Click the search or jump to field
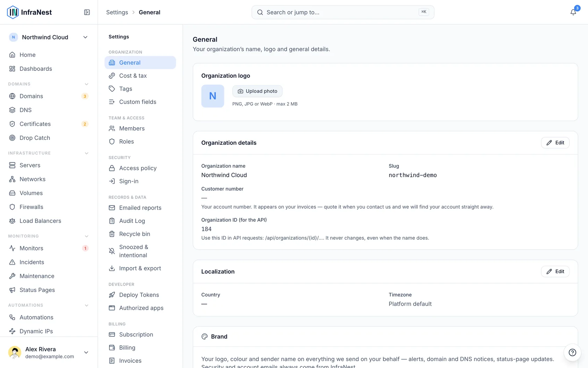Screen dimensions: 588x368 343,12
